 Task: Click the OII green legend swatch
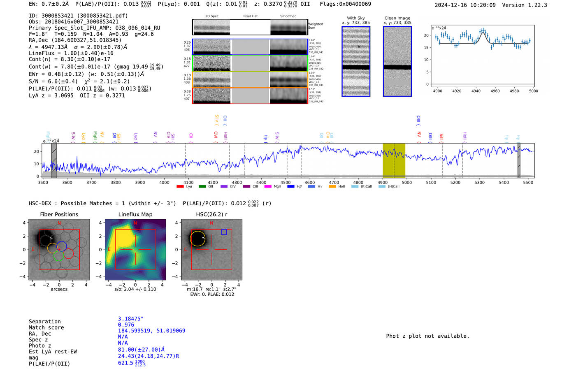click(x=202, y=186)
